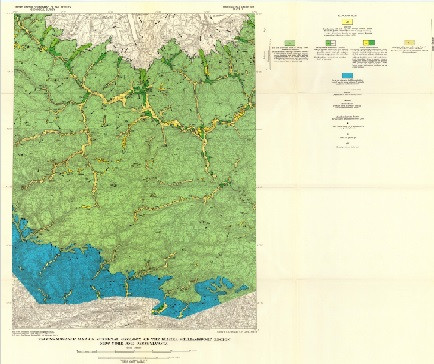Click the light green legend swatch
The image size is (434, 364).
tap(290, 43)
